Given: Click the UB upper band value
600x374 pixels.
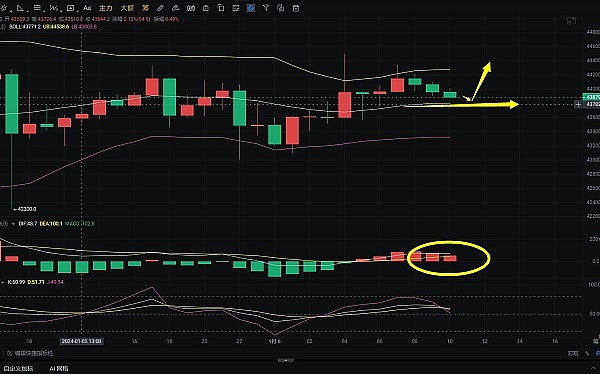Looking at the screenshot, I should click(56, 27).
